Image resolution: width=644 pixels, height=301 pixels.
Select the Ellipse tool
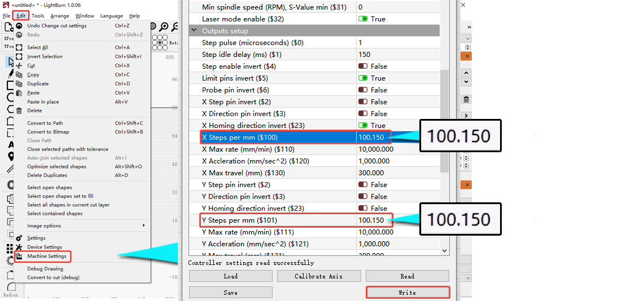click(x=10, y=97)
